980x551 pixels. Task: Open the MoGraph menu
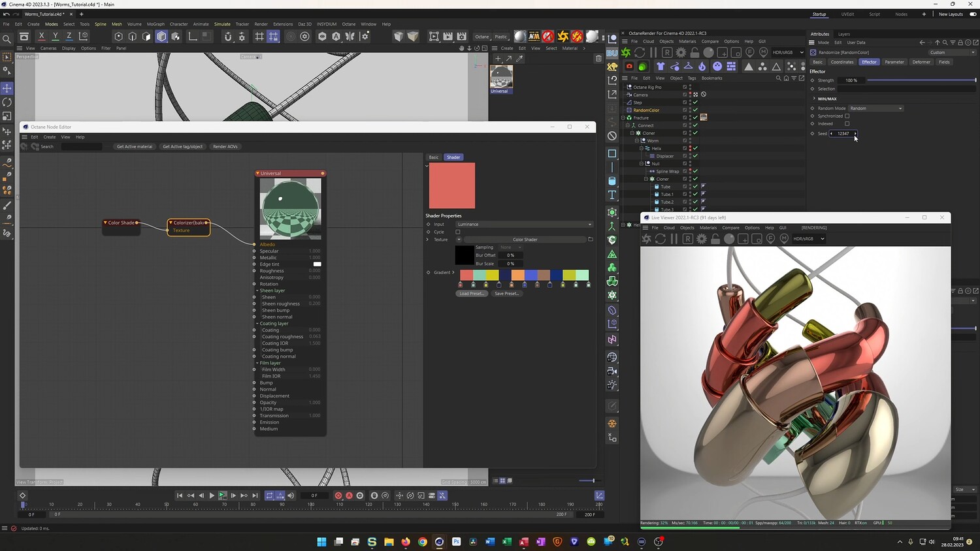155,24
